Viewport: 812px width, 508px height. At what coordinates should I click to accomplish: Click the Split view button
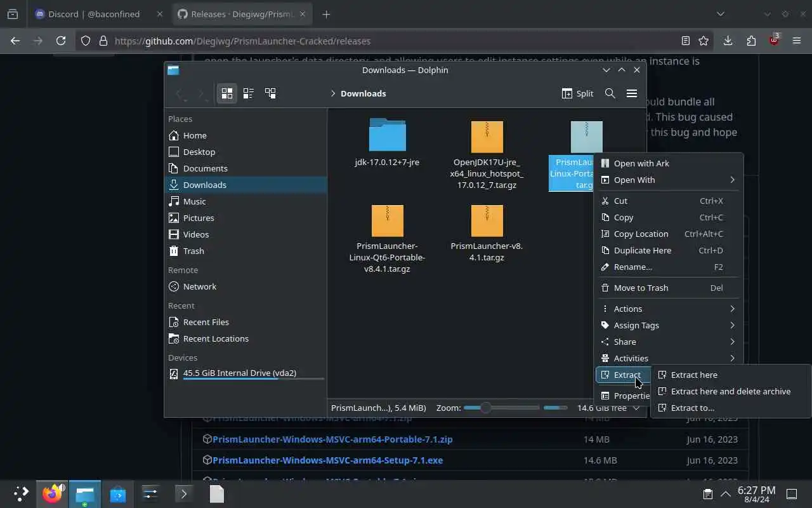click(x=577, y=93)
